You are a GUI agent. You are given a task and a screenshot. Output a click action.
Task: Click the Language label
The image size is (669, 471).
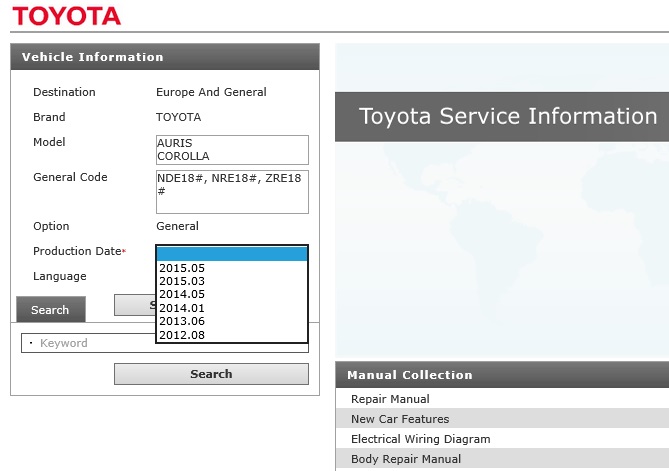click(x=60, y=276)
